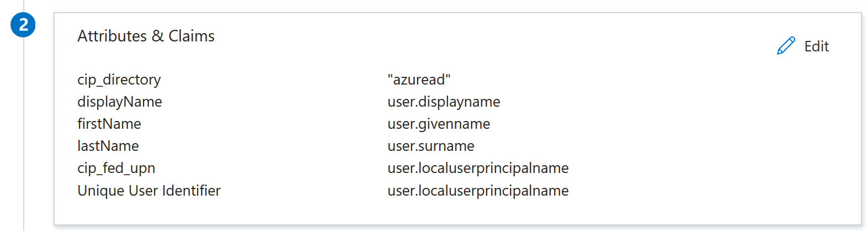Select the cip_directory claim name
The width and height of the screenshot is (868, 231).
[119, 80]
